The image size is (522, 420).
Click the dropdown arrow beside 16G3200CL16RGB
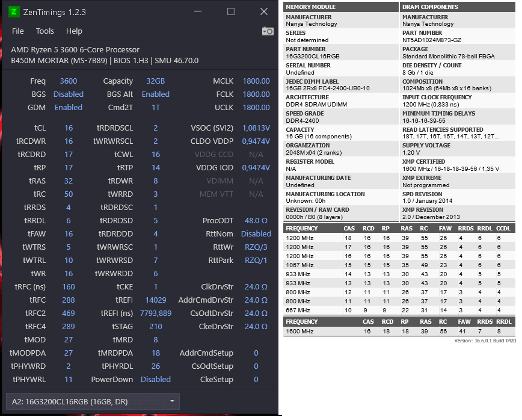click(172, 401)
